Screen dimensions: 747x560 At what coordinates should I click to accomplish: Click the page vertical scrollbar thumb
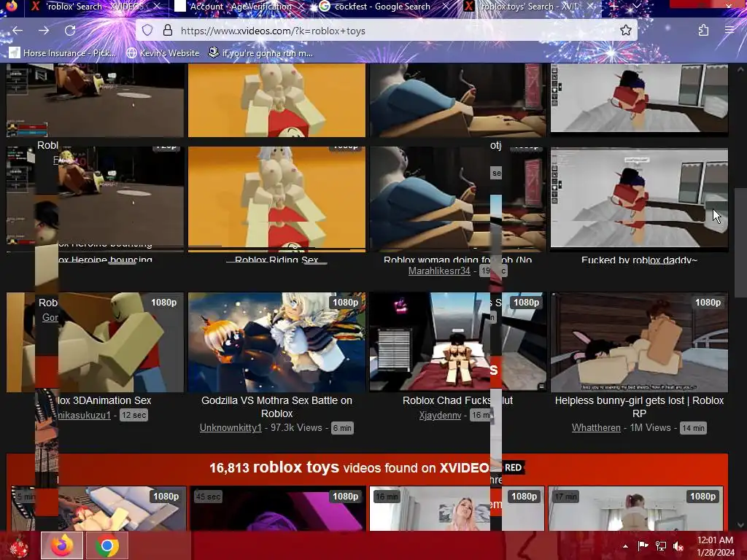(x=740, y=243)
